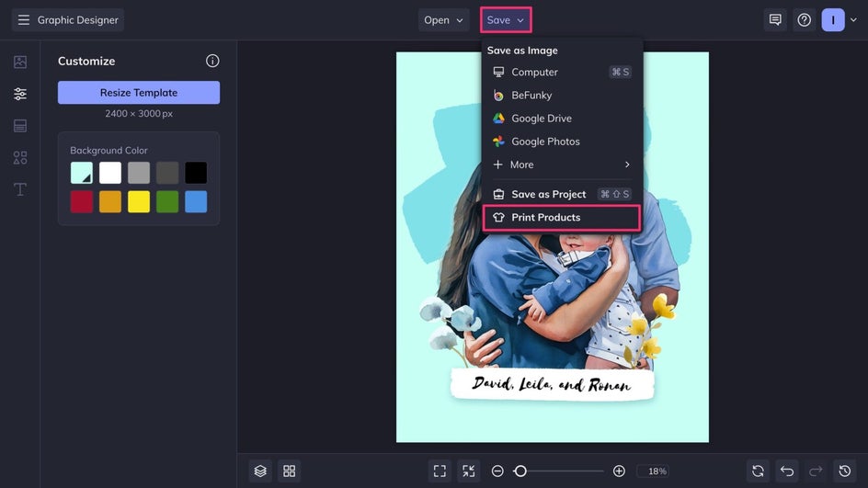
Task: Select the orange background swatch
Action: point(110,201)
